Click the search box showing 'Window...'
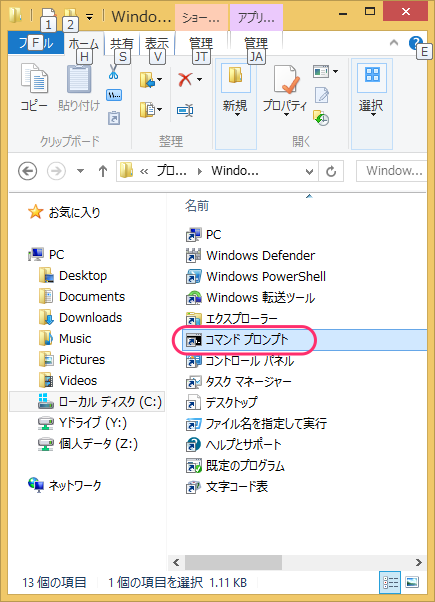This screenshot has width=435, height=602. 392,171
